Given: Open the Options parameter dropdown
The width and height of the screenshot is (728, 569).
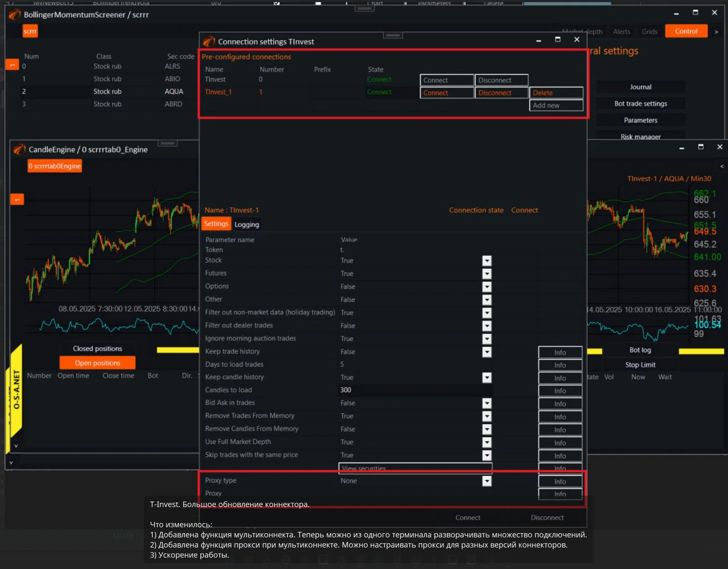Looking at the screenshot, I should point(487,287).
